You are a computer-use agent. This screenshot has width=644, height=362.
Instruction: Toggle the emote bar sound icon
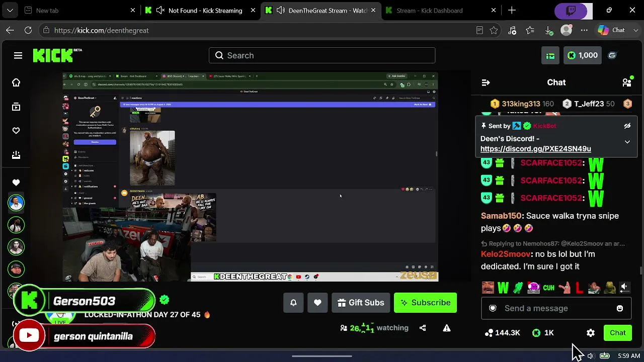pos(624,287)
